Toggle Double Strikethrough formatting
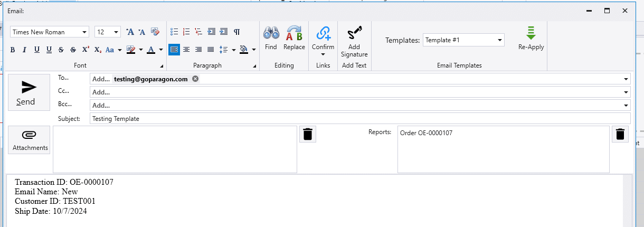Image resolution: width=644 pixels, height=227 pixels. [73, 50]
